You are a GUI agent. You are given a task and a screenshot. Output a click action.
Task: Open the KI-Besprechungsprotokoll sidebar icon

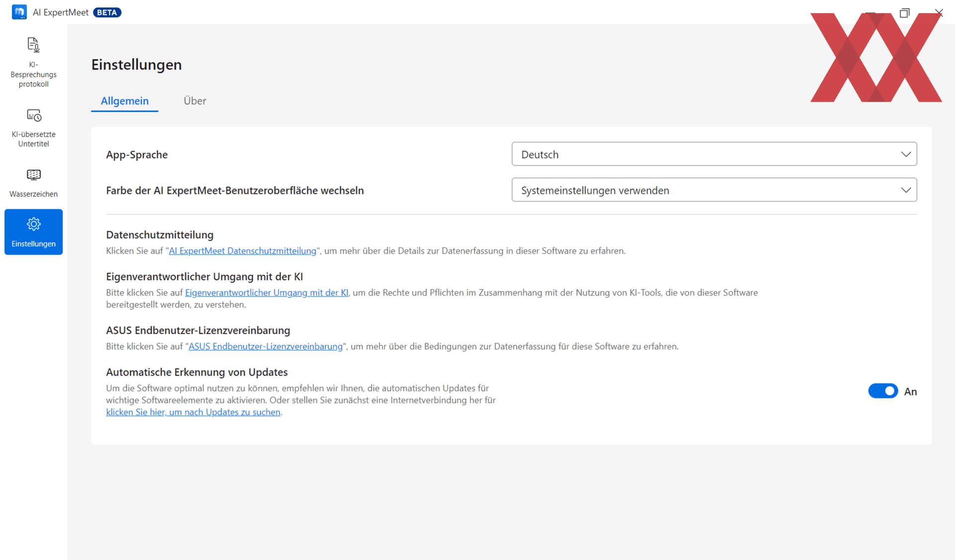(x=33, y=45)
